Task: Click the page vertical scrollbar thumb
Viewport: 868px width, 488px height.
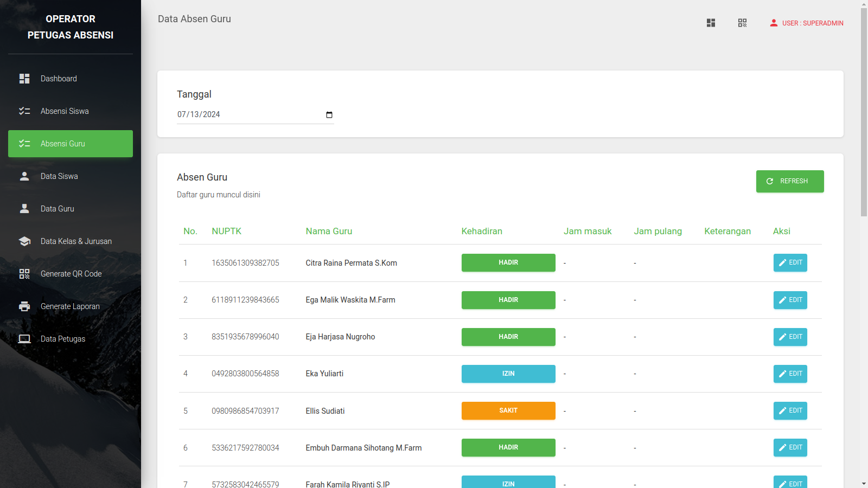Action: coord(864,111)
